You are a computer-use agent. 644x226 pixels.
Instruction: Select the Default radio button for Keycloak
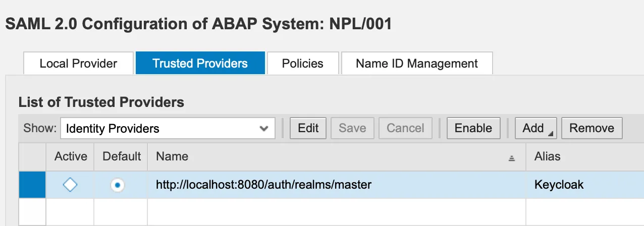pos(118,185)
